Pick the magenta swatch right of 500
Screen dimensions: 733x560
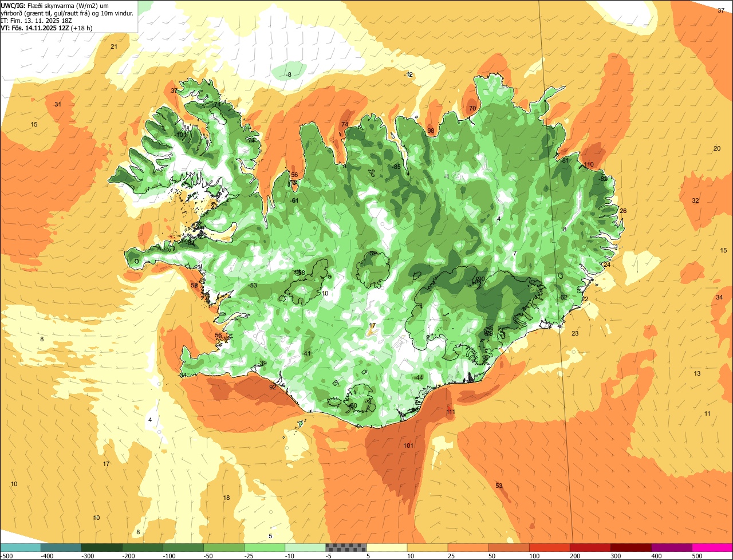[x=712, y=547]
